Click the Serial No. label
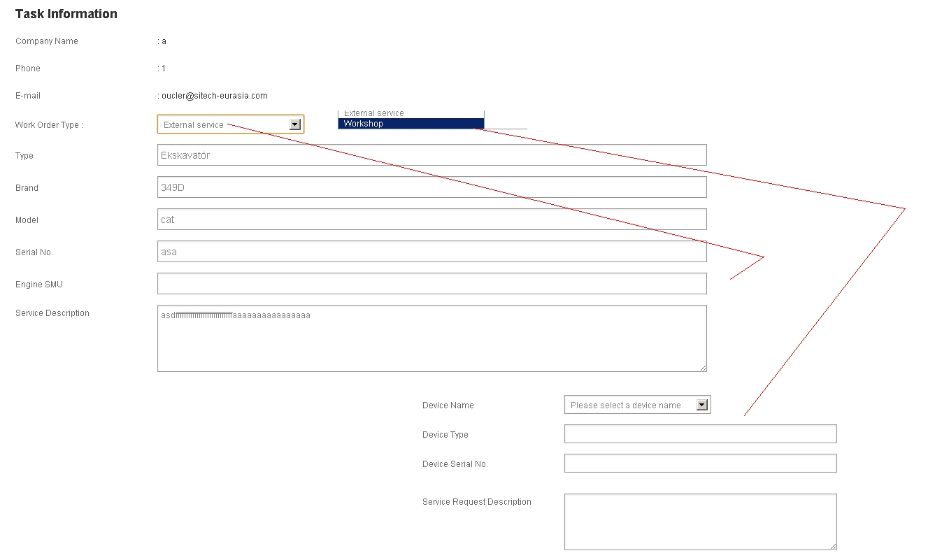The width and height of the screenshot is (928, 560). click(34, 252)
